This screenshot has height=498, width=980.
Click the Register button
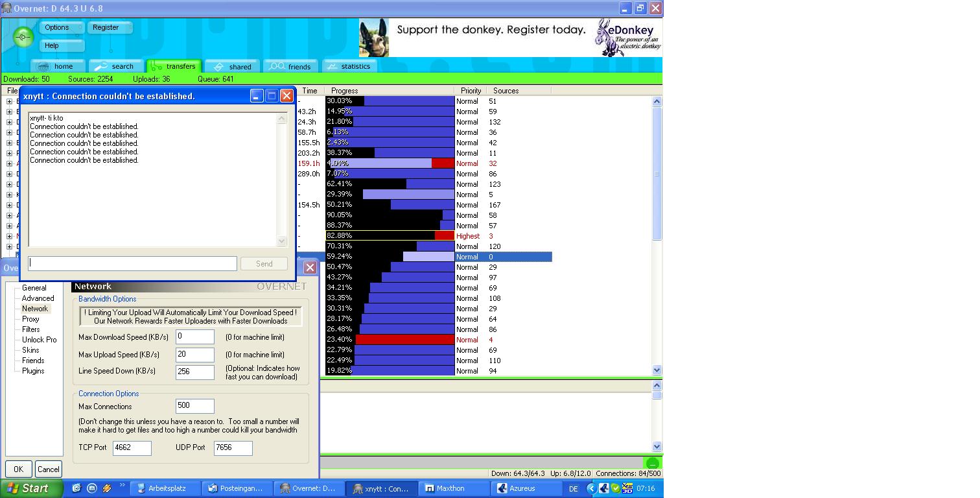point(110,27)
